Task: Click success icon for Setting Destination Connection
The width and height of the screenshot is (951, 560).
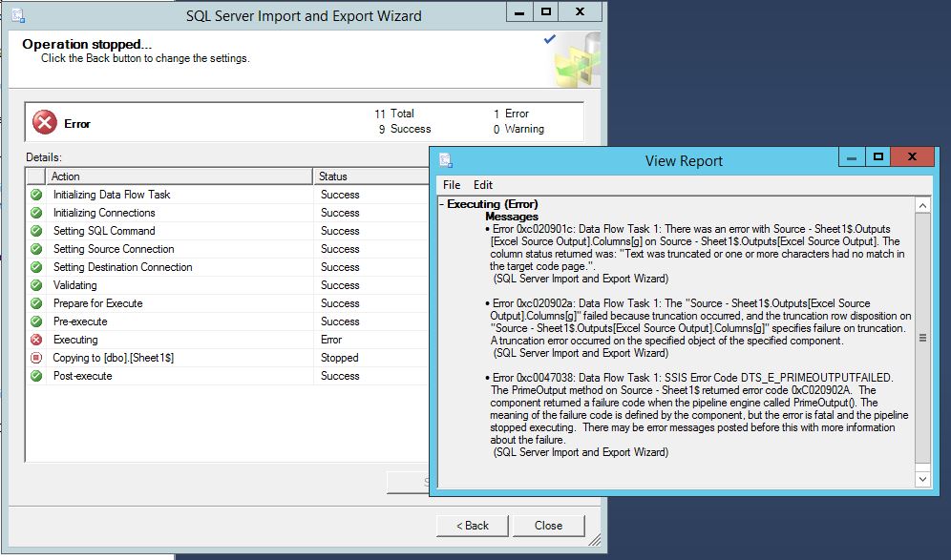Action: tap(36, 267)
